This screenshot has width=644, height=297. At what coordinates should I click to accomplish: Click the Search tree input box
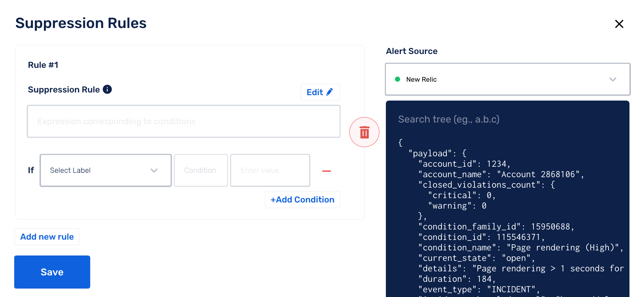click(x=507, y=119)
